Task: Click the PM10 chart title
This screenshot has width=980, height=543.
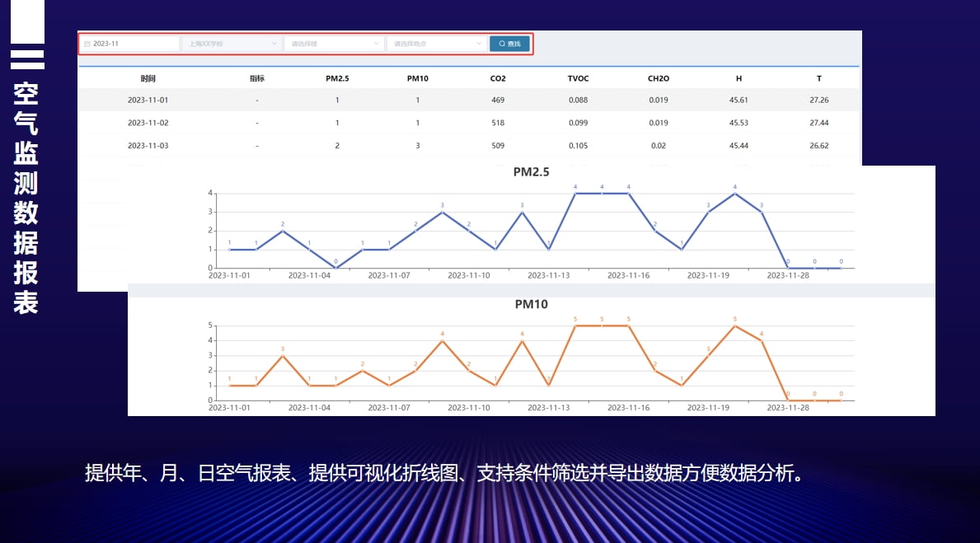Action: click(x=531, y=304)
